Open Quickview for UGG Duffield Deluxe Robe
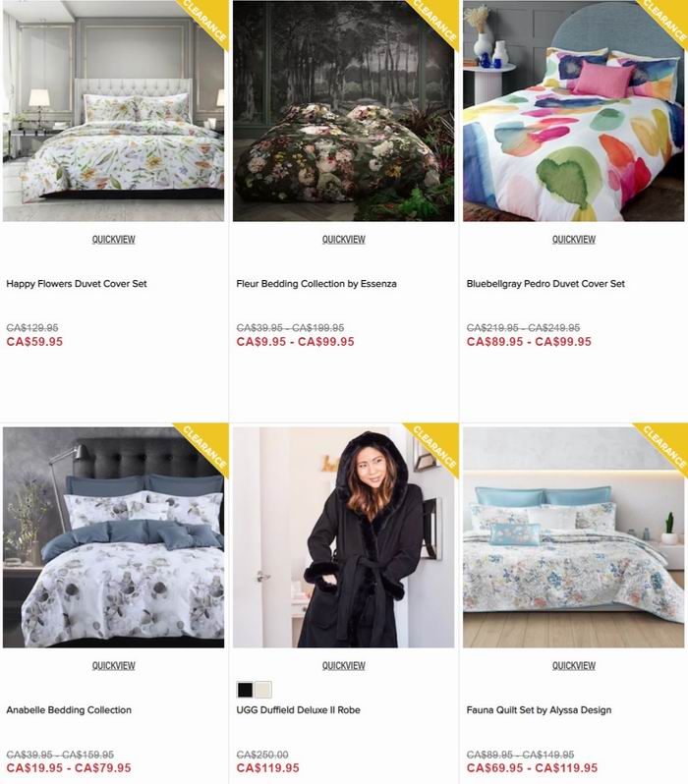688x784 pixels. (x=344, y=666)
